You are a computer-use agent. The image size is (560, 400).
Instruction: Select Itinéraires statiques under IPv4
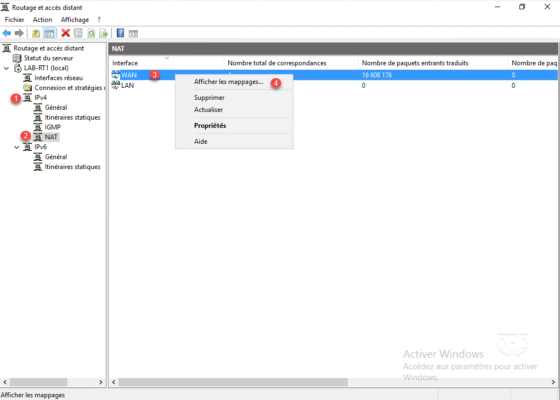pos(72,117)
